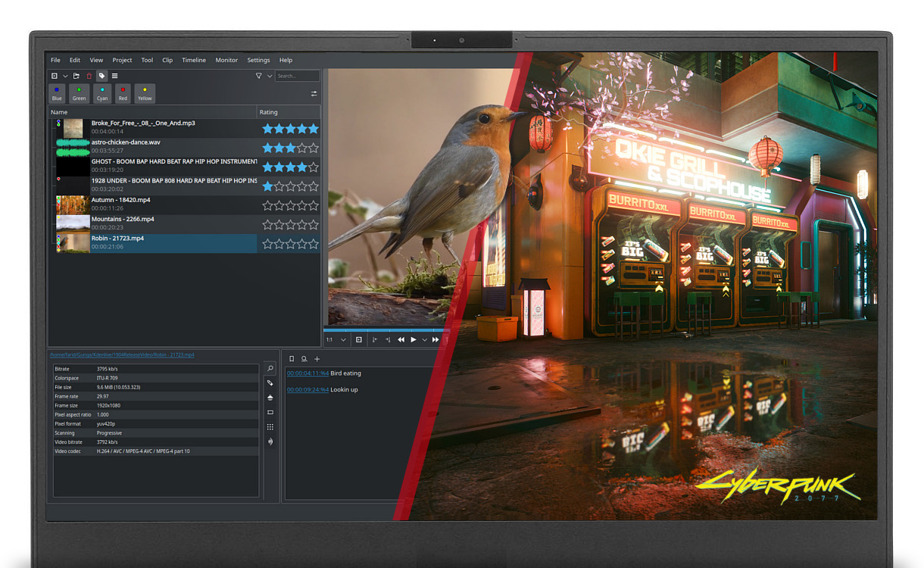Viewport: 924px width, 568px height.
Task: Select the Robin - 21723.mp4 clip name
Action: (x=117, y=238)
